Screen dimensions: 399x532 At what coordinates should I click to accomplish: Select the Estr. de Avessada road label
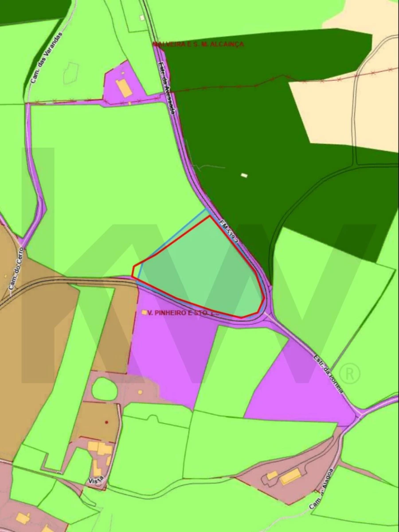coord(167,87)
